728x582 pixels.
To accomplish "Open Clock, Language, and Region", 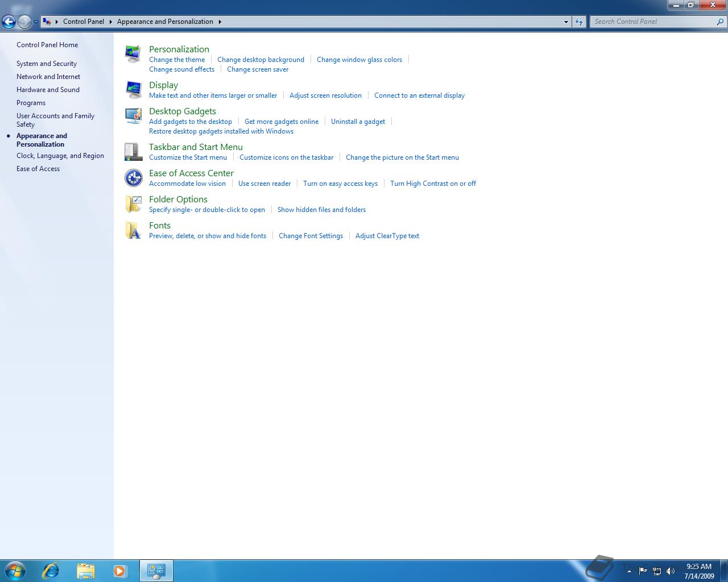I will coord(60,156).
